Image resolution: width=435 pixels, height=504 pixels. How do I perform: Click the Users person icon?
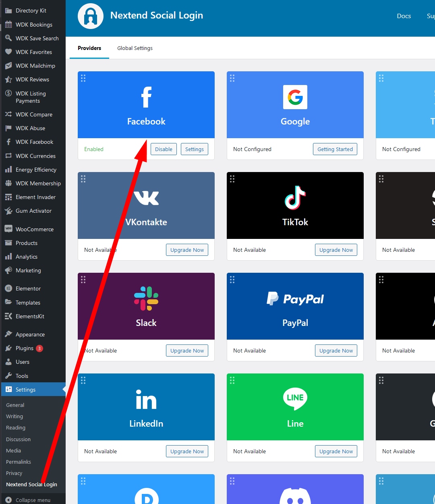8,362
